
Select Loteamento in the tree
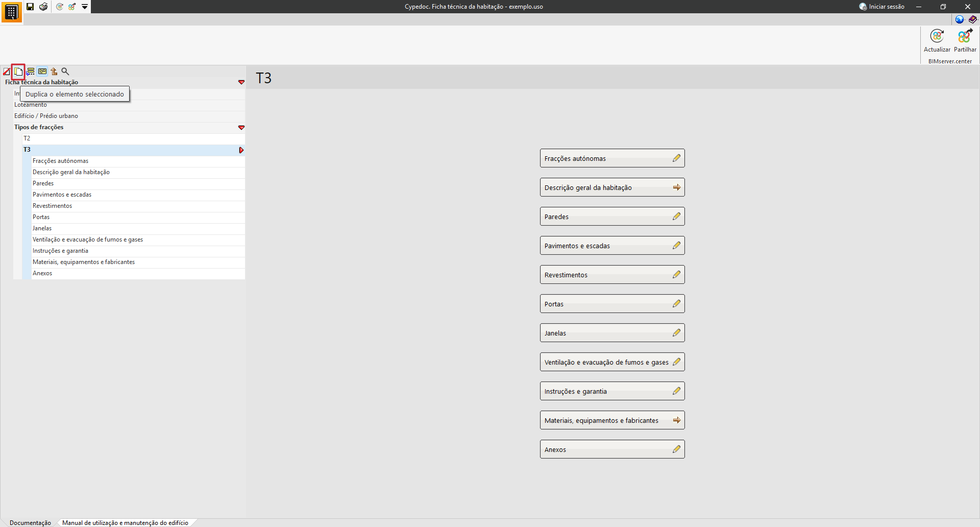(x=129, y=105)
